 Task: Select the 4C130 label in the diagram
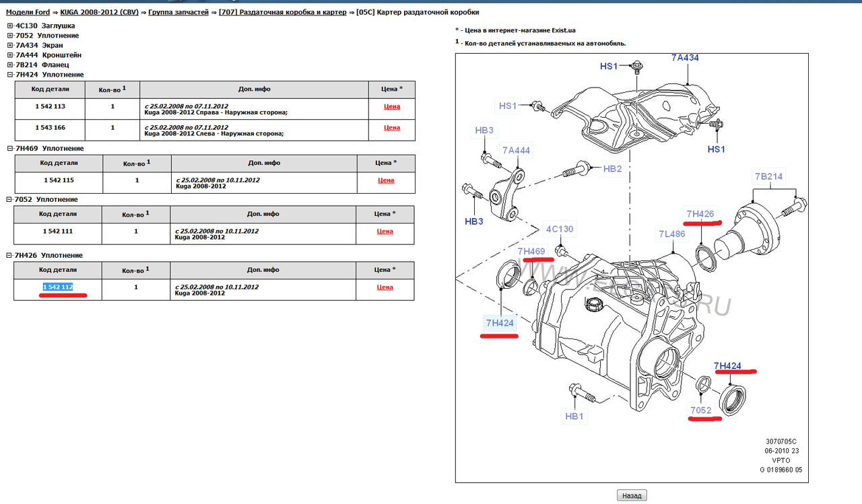(x=559, y=229)
